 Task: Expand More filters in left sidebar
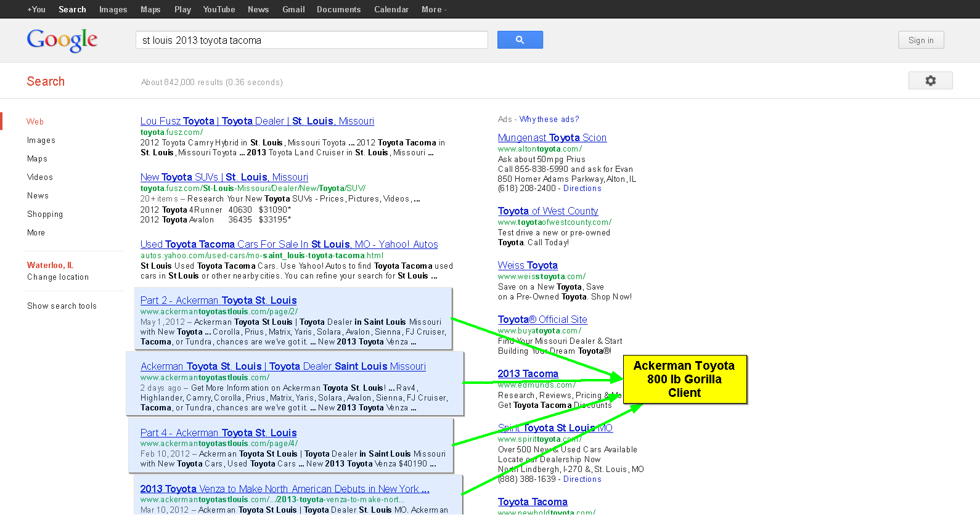coord(36,232)
